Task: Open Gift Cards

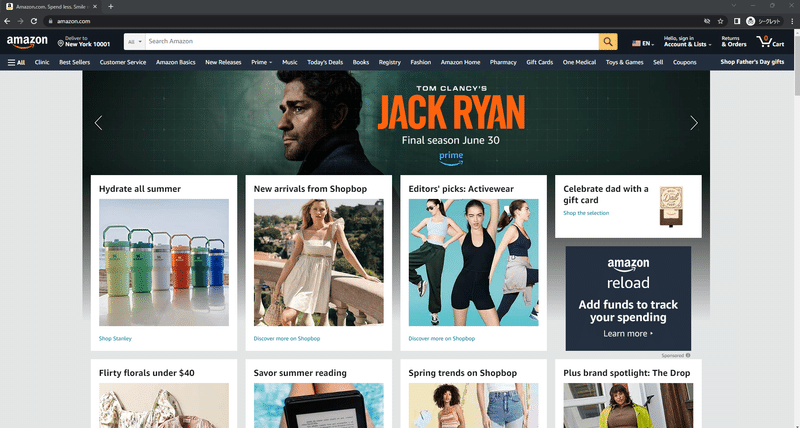Action: point(539,62)
